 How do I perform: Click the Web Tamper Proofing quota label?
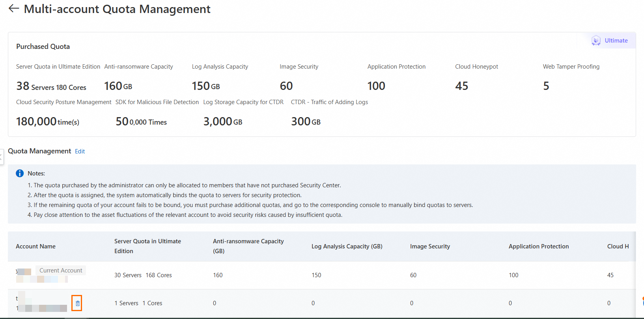point(571,67)
